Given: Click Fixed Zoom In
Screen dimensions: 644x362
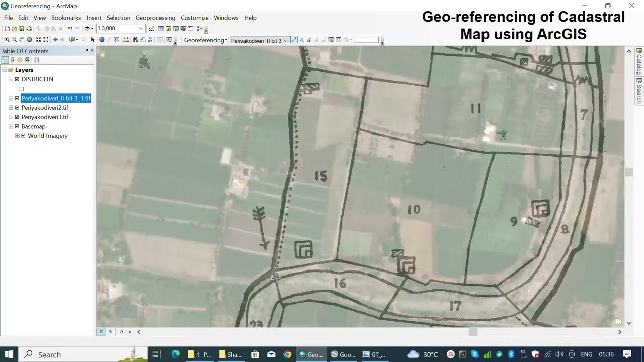Looking at the screenshot, I should pyautogui.click(x=38, y=39).
